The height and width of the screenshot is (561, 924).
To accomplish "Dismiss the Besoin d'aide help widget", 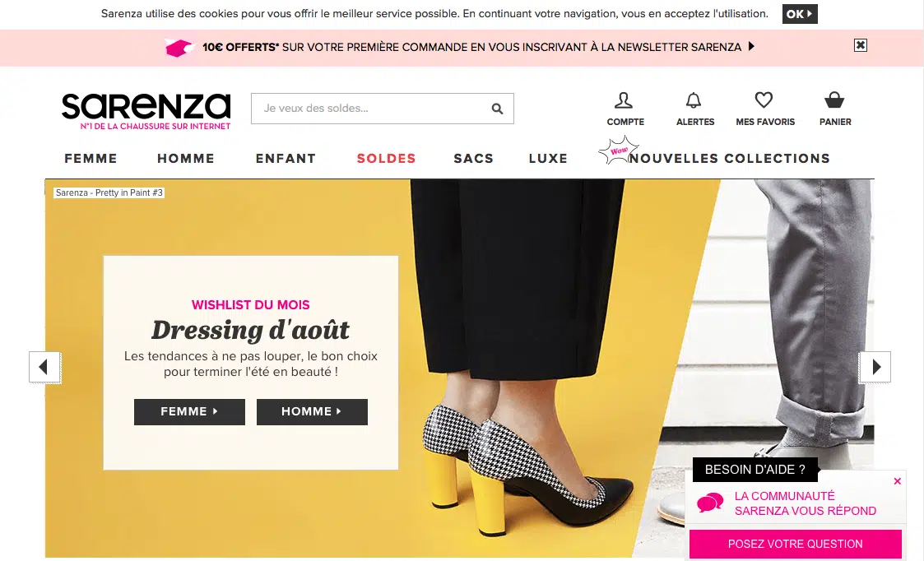I will point(897,481).
